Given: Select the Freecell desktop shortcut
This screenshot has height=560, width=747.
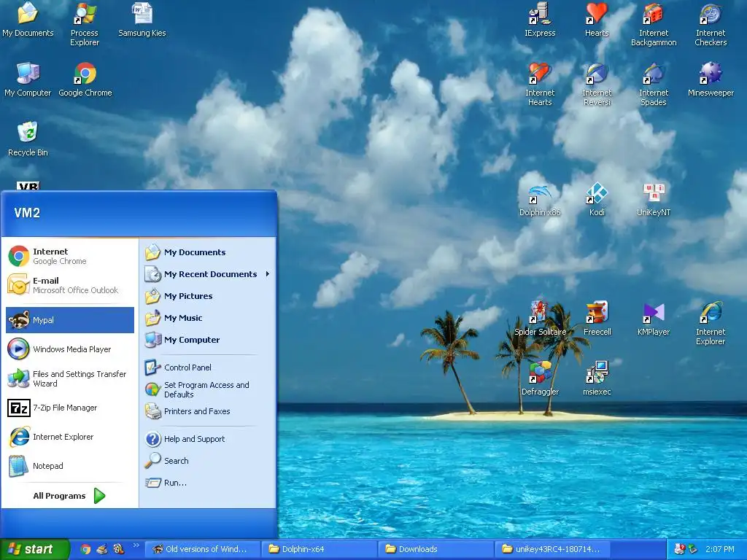Looking at the screenshot, I should pos(597,319).
